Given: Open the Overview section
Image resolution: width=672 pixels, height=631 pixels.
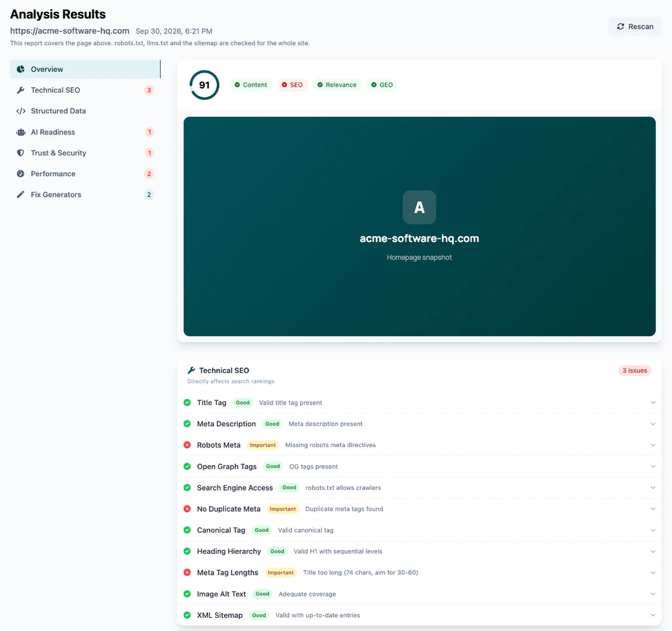Looking at the screenshot, I should [x=85, y=69].
